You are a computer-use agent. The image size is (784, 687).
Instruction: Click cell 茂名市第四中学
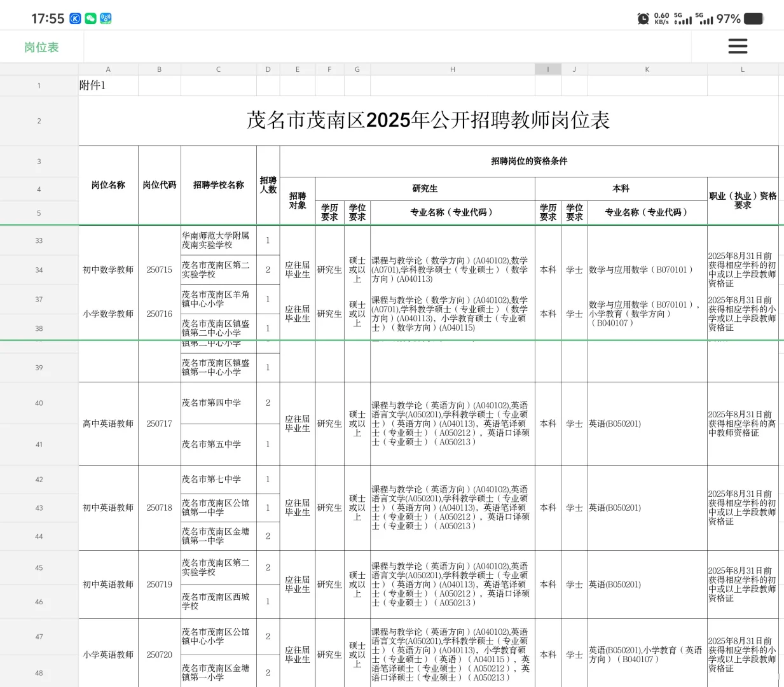coord(219,403)
